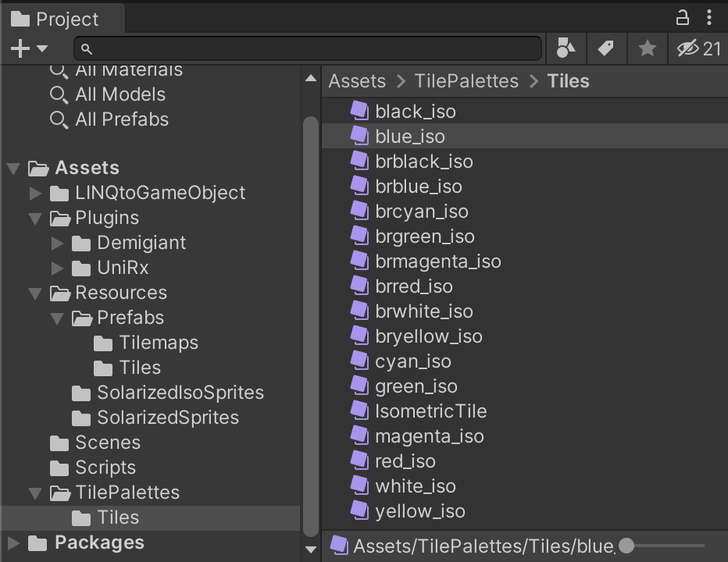
Task: Click into the Project search field
Action: [308, 48]
